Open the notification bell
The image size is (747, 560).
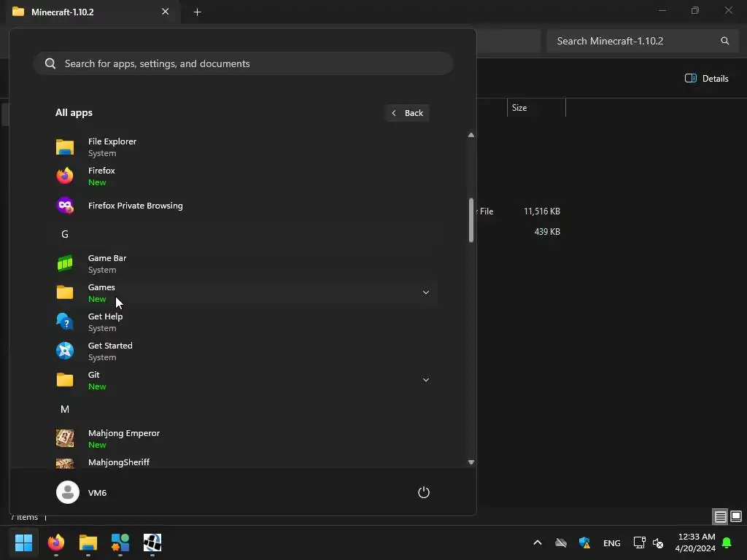coord(727,542)
